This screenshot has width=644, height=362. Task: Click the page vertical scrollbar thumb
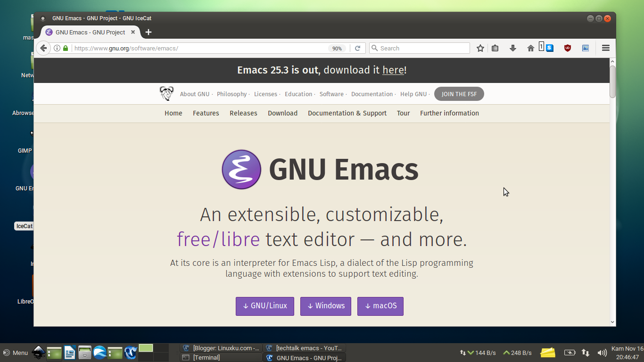click(x=612, y=82)
